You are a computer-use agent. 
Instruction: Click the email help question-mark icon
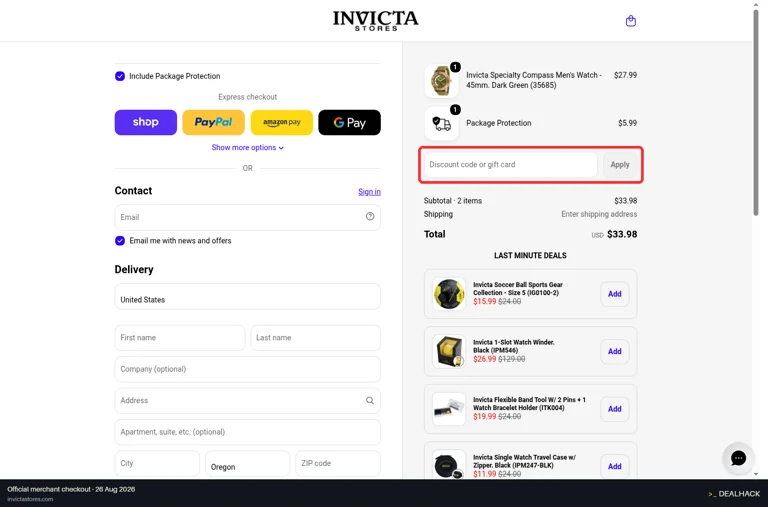370,217
